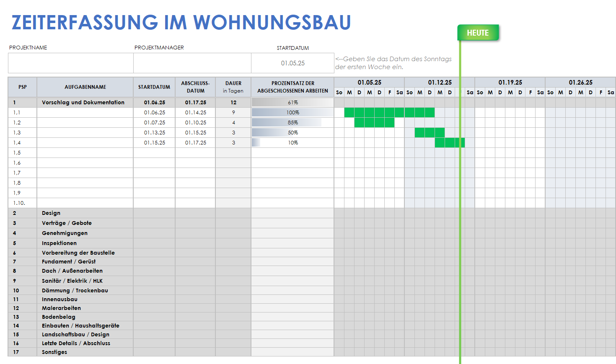Select start date 01.13.25 in row 1,3
Viewport: 616px width, 364px height.
pos(154,133)
